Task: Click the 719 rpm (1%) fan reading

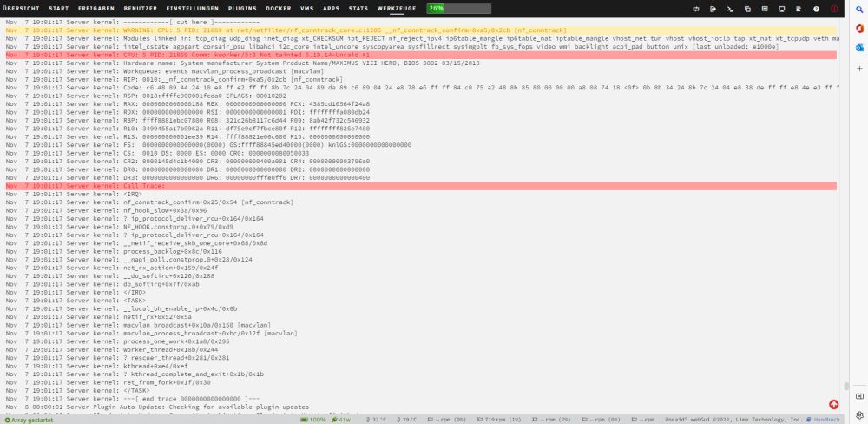Action: [498, 420]
